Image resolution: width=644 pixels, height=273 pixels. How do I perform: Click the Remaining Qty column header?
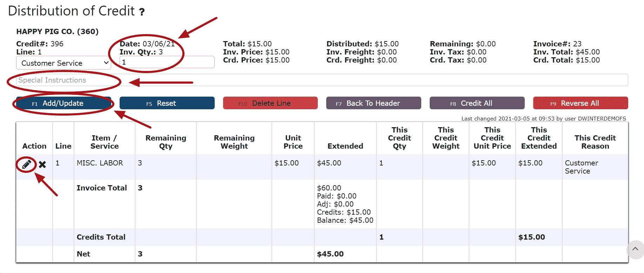(x=166, y=142)
